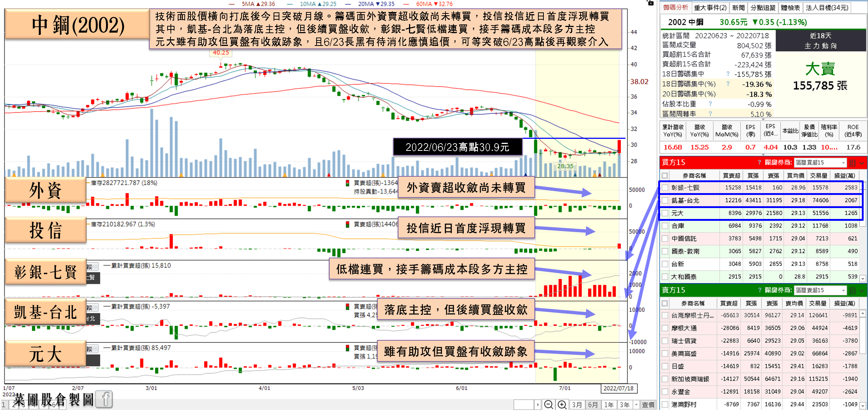Click the question mark icon in 買方15 header

pyautogui.click(x=759, y=162)
